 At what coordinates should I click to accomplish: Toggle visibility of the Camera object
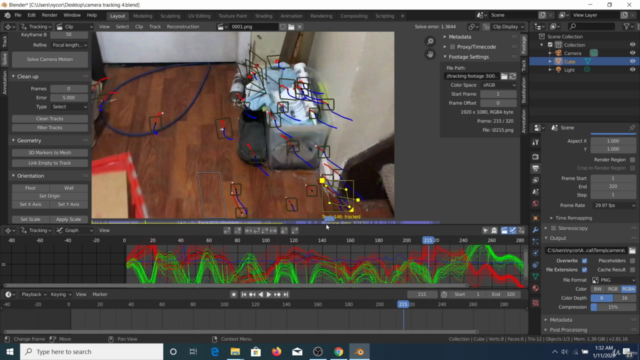point(633,53)
